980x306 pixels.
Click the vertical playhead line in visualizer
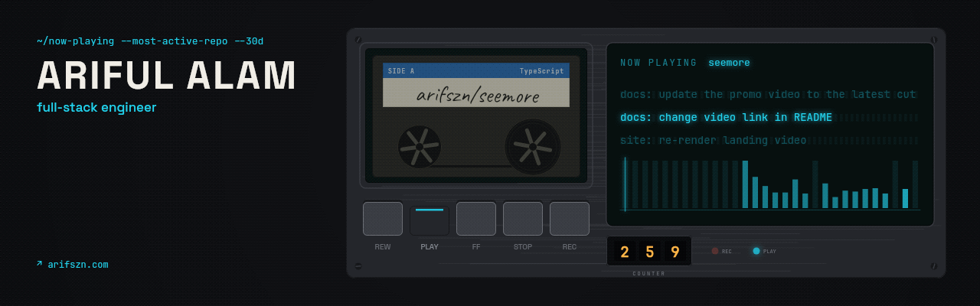[x=626, y=184]
